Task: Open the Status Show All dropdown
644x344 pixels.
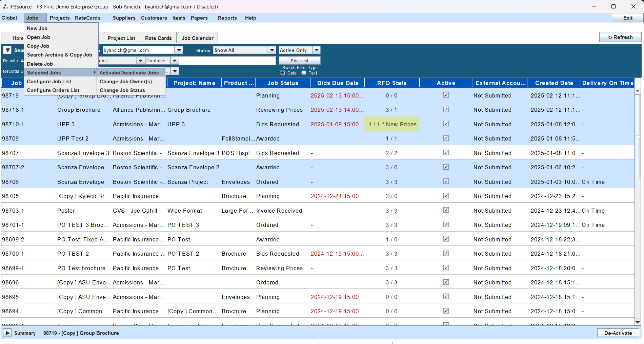Action: pos(272,50)
